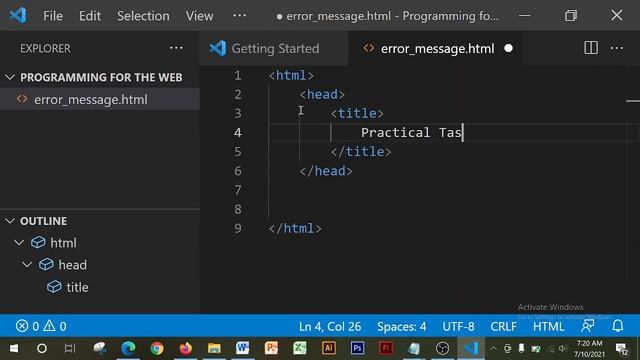Change file encoding via UTF-8

(x=458, y=327)
